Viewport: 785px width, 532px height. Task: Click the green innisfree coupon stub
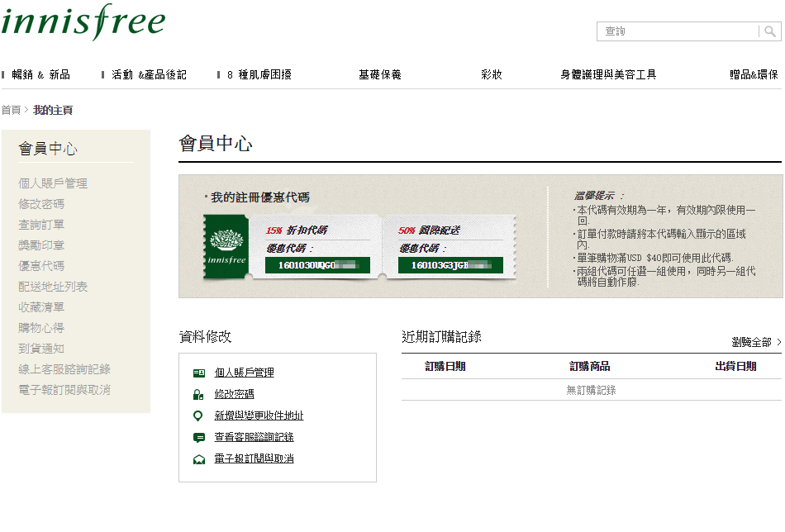click(226, 246)
